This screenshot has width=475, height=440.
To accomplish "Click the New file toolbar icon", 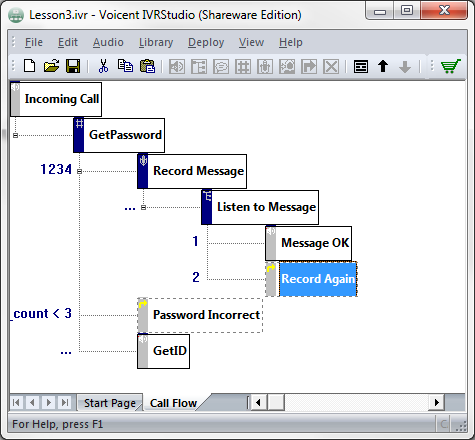I will [30, 66].
